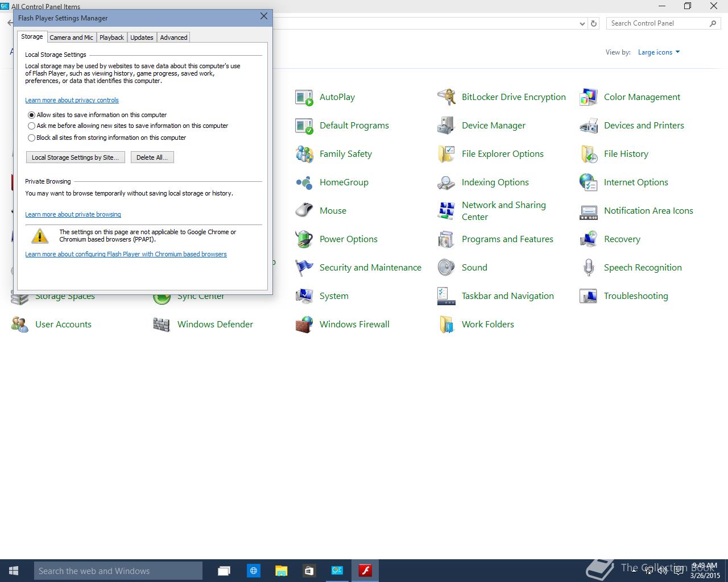Open Learn more about privacy controls link
The width and height of the screenshot is (728, 582).
(72, 100)
